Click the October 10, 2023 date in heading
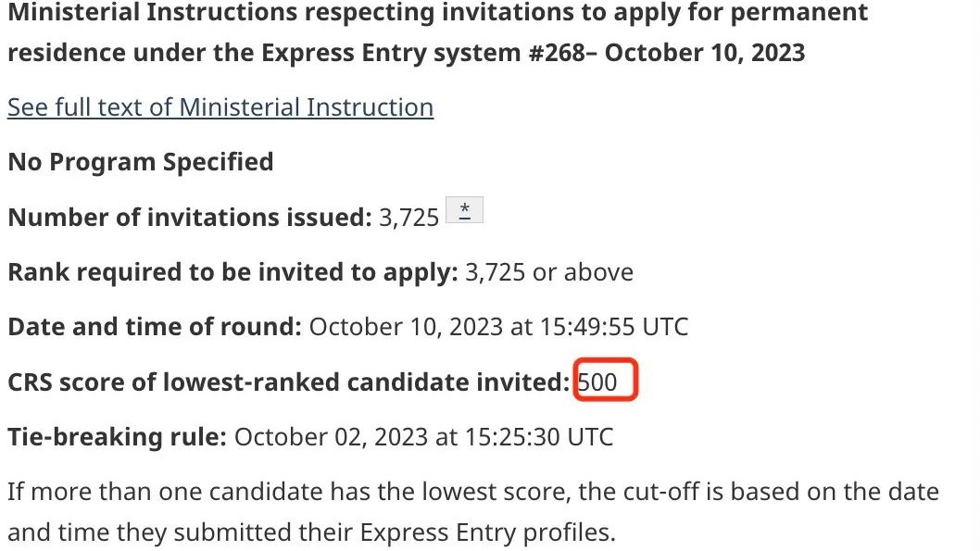Viewport: 980px width, 551px height. (x=705, y=52)
